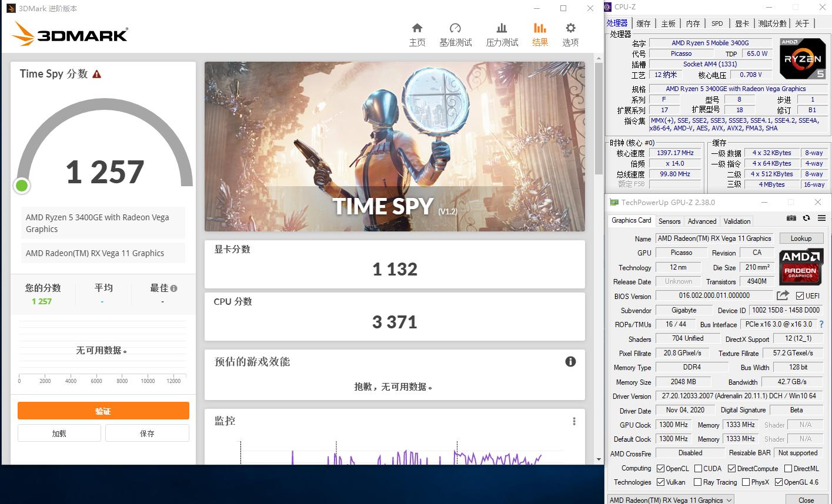Open the 选项 options gear icon

click(x=570, y=28)
